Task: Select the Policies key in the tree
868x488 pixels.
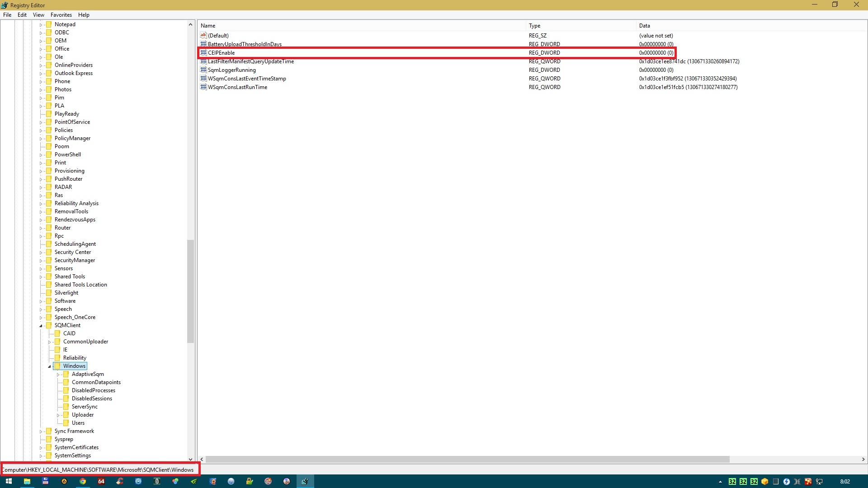Action: [63, 130]
